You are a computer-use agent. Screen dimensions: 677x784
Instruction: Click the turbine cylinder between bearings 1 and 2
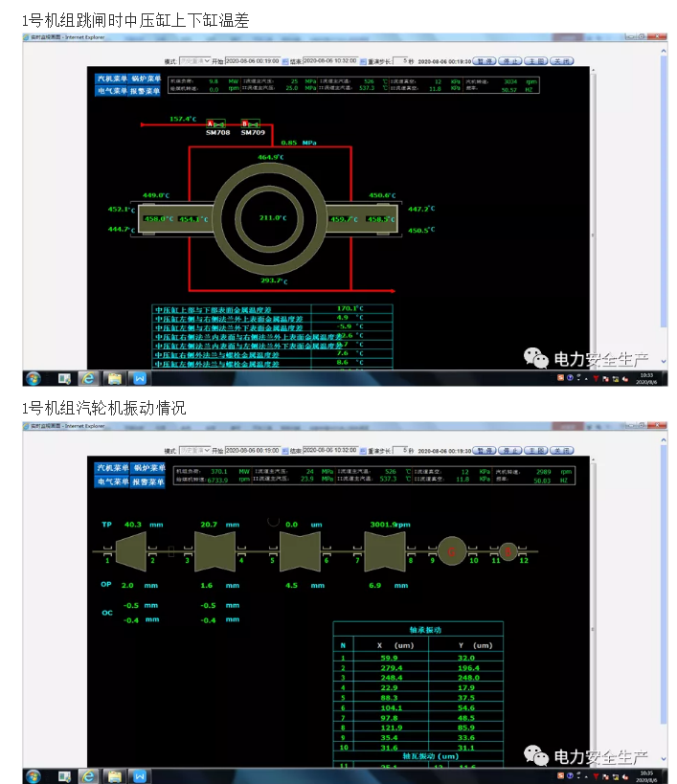(x=130, y=550)
